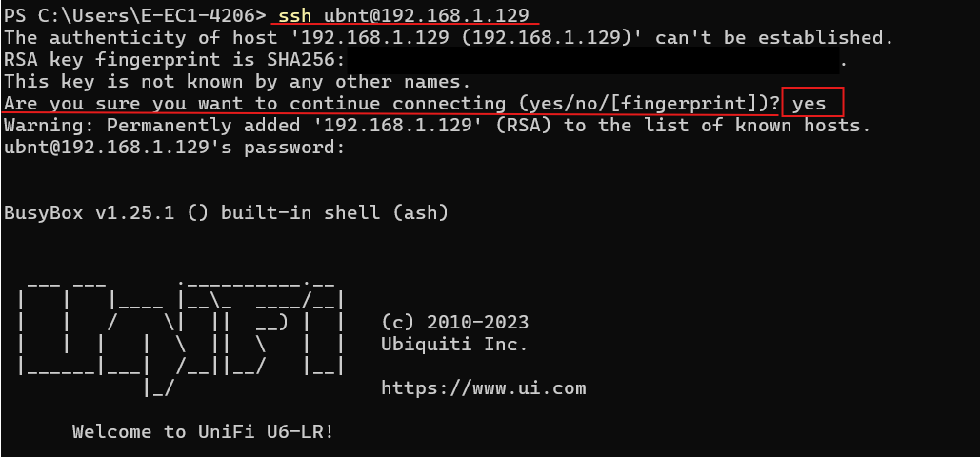Click the blacked-out SHA256 fingerprint bar
This screenshot has width=980, height=457.
[x=592, y=60]
